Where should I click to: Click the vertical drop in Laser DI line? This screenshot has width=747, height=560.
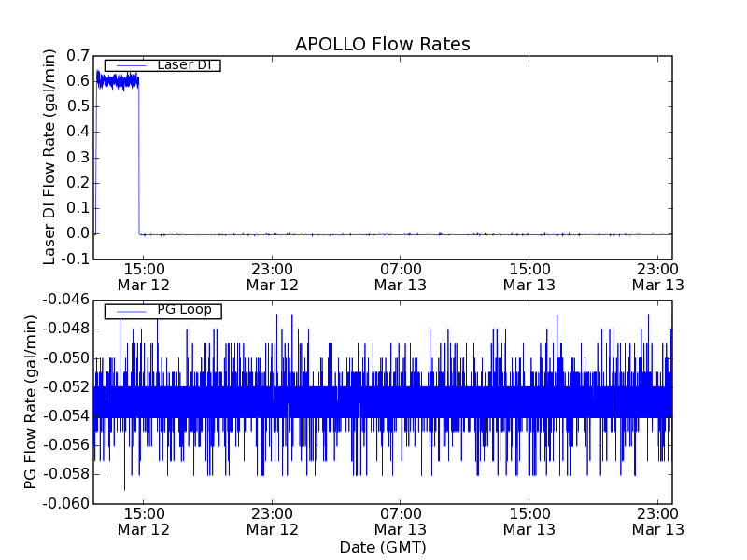(x=139, y=159)
